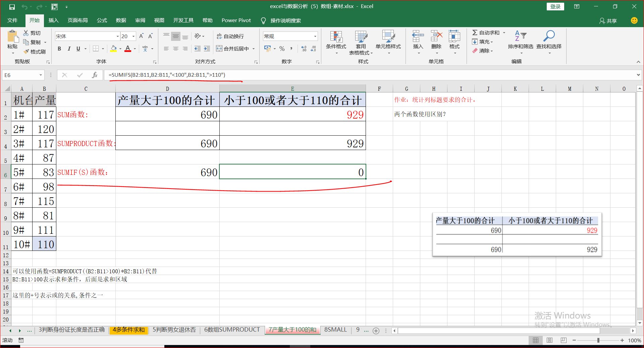Open the Merge & Center dropdown arrow
Viewport: 644px width, 348px height.
tap(254, 49)
